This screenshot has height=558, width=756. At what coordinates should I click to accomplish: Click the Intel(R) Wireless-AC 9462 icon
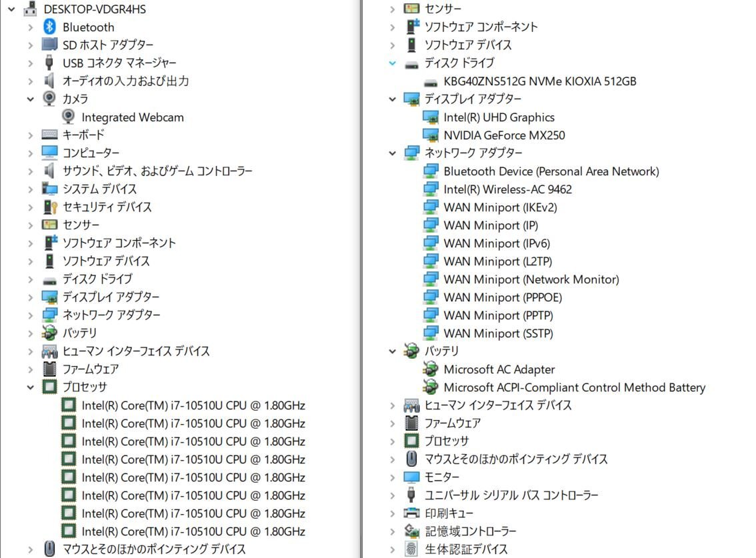(x=431, y=189)
